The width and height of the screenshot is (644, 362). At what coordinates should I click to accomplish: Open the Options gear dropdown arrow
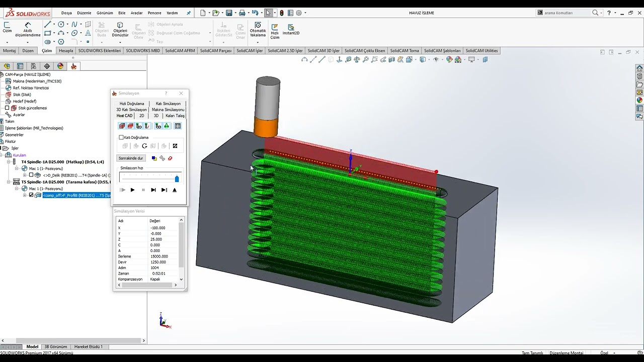[305, 13]
